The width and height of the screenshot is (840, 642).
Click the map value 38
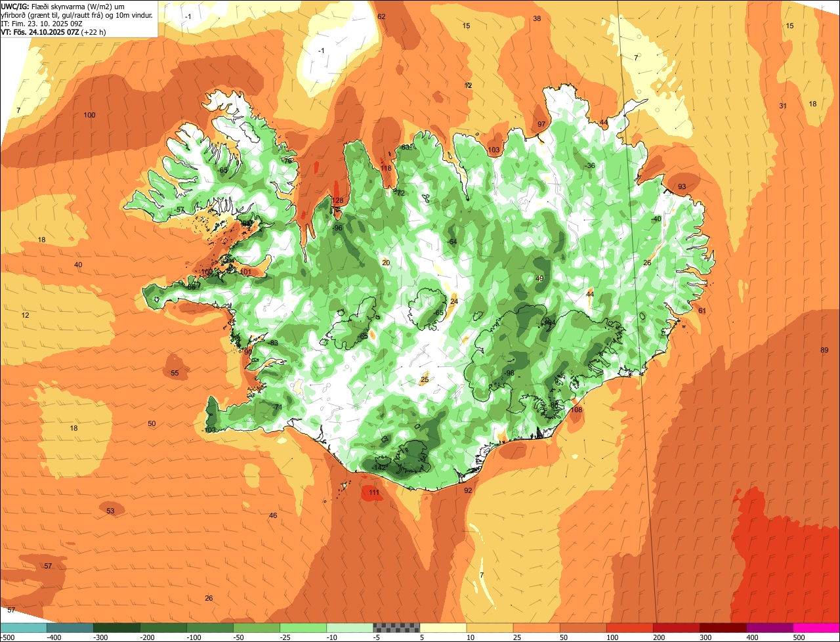point(537,19)
